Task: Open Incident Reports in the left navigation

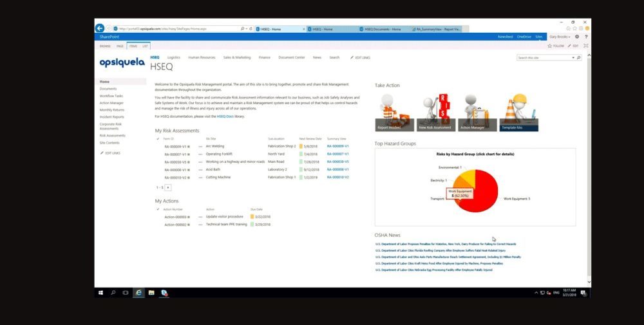Action: pyautogui.click(x=112, y=117)
